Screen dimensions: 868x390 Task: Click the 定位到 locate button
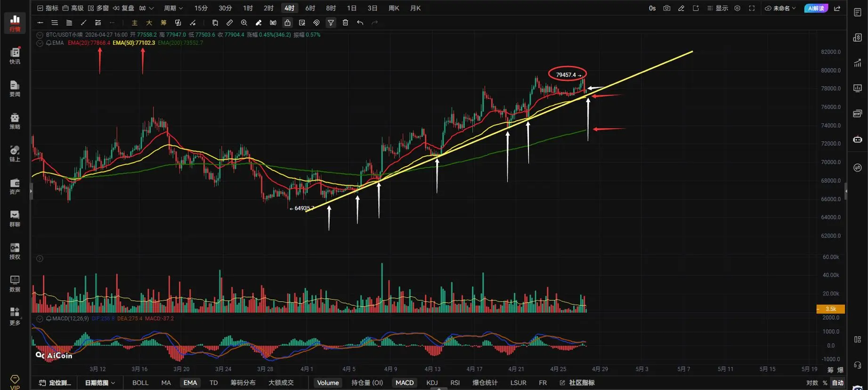(x=55, y=382)
